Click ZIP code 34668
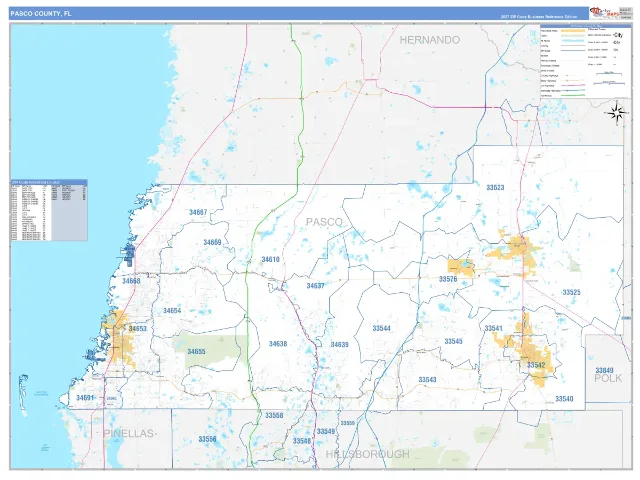Viewport: 640px width, 480px height. [131, 281]
